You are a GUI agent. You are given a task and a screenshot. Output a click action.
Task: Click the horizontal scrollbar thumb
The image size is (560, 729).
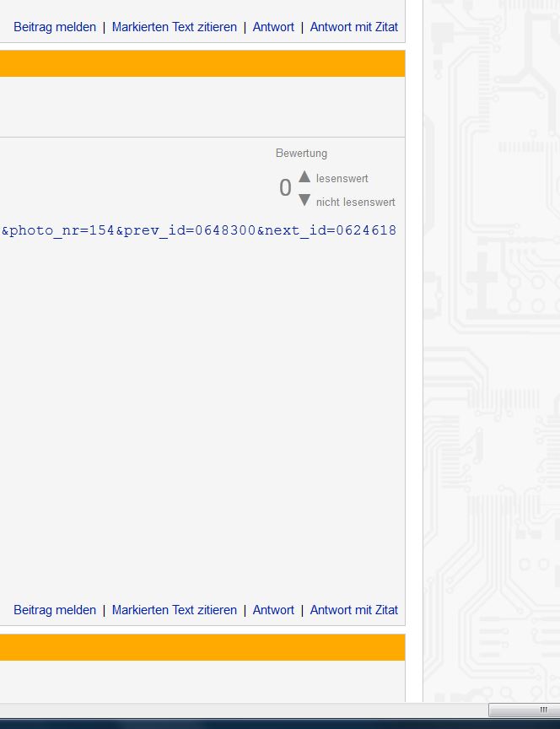coord(525,710)
